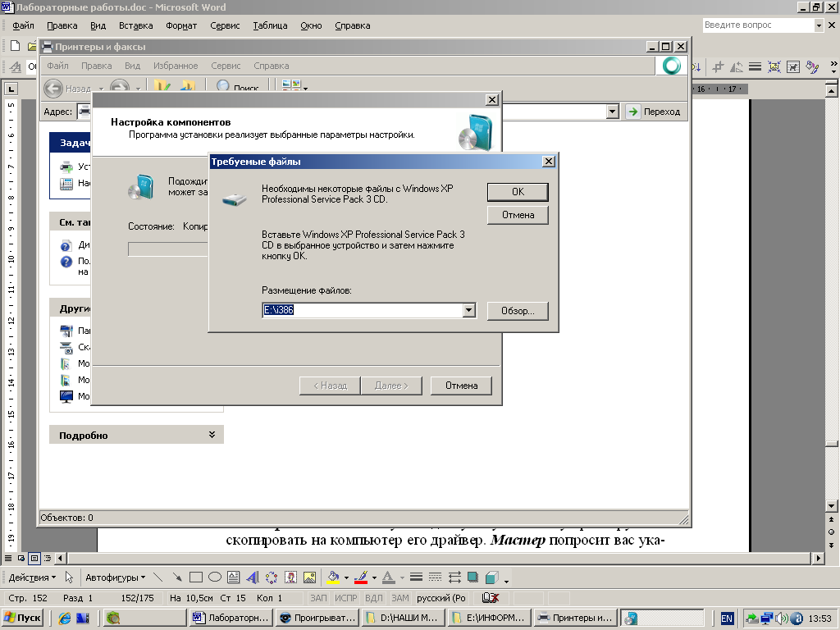840x630 pixels.
Task: Click the Select Objects pointer tool
Action: pyautogui.click(x=69, y=577)
